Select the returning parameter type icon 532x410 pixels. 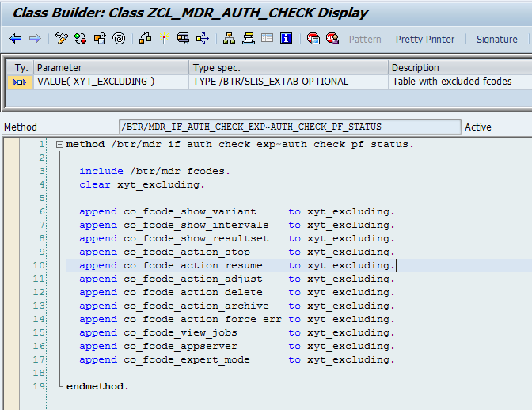[20, 82]
